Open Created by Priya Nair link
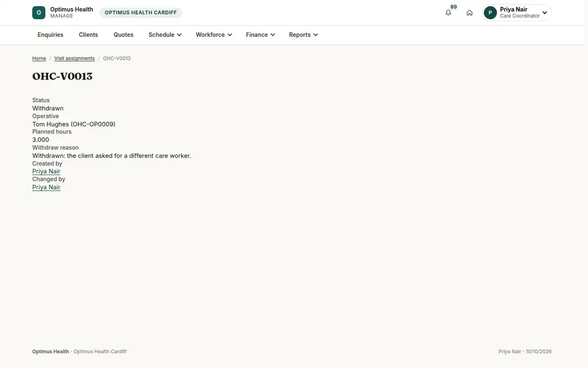This screenshot has height=368, width=588. (47, 171)
